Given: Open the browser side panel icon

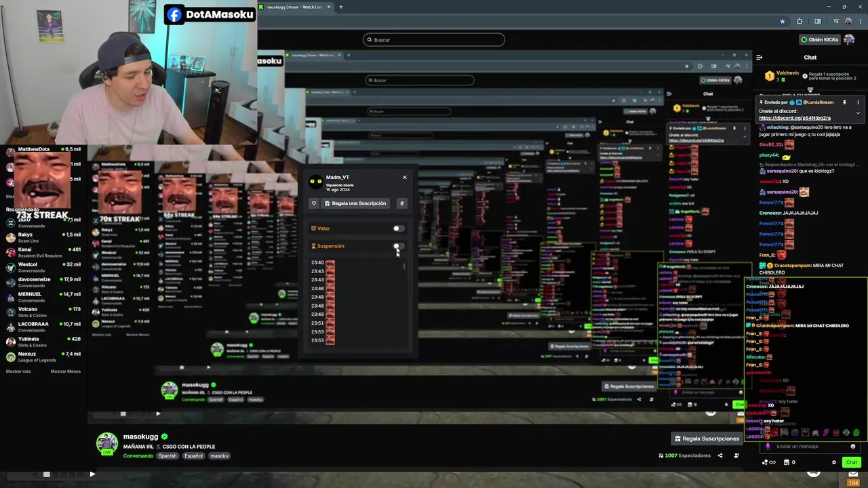Looking at the screenshot, I should 817,21.
